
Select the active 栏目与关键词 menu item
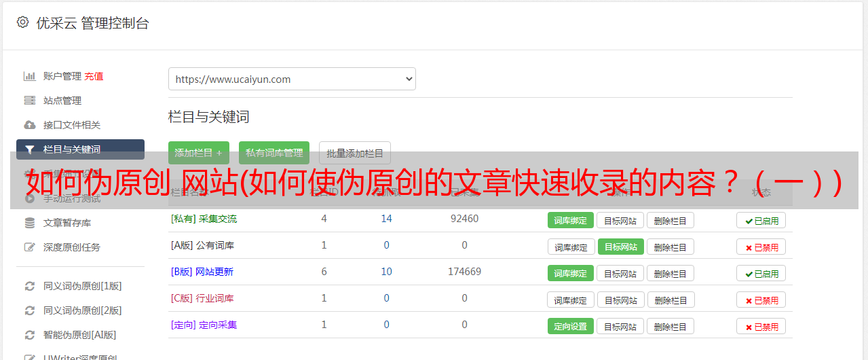[x=80, y=149]
